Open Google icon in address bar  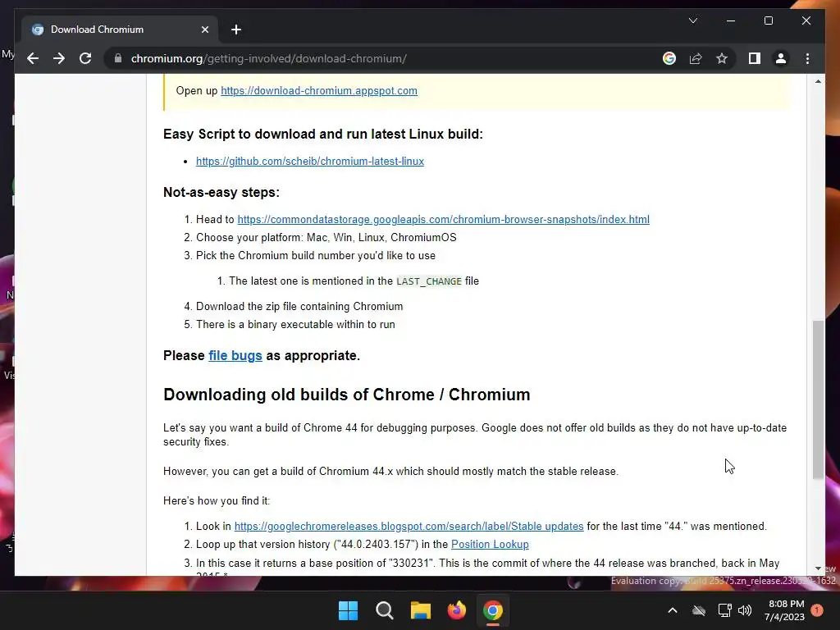click(669, 58)
